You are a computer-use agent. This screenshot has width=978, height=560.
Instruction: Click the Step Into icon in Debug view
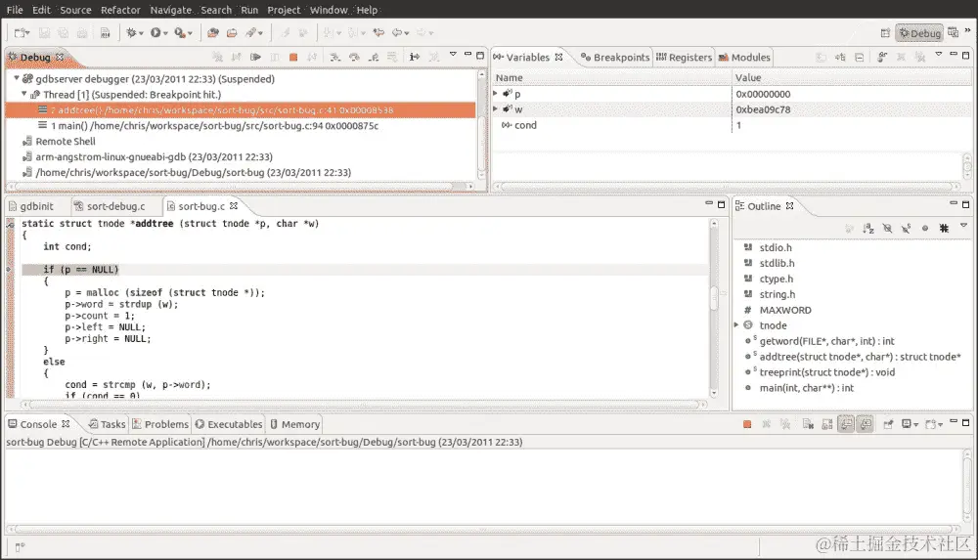(x=334, y=57)
